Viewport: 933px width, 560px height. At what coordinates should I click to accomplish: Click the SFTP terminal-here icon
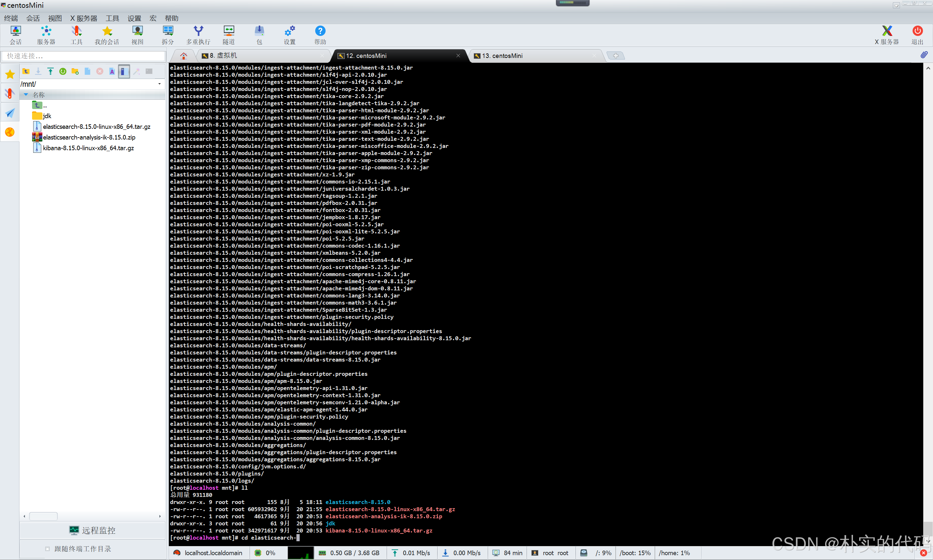149,71
